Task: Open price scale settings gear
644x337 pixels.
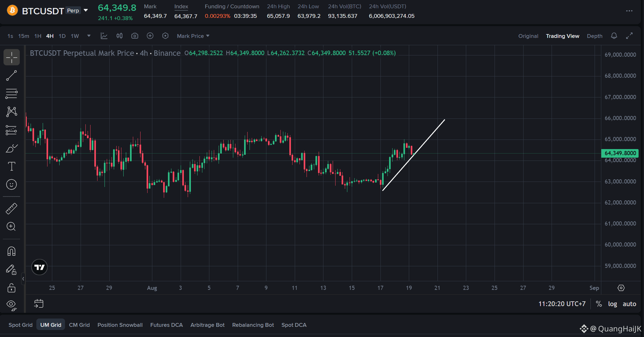Action: point(621,288)
